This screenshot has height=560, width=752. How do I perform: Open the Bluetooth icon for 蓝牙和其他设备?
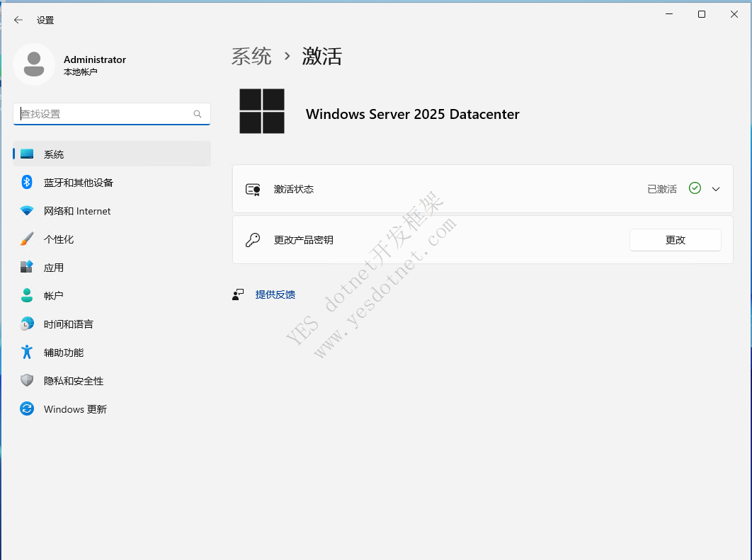pos(27,182)
